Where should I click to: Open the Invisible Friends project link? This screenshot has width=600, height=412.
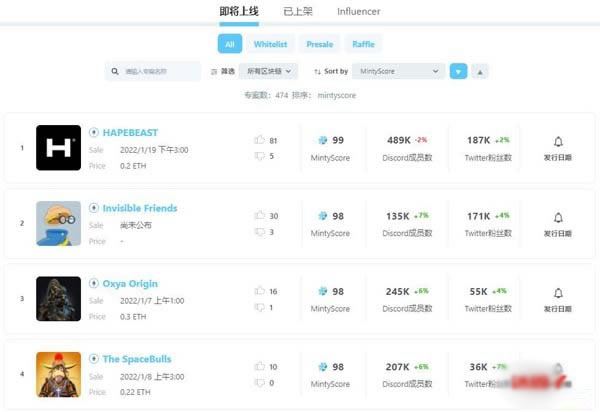coord(140,208)
